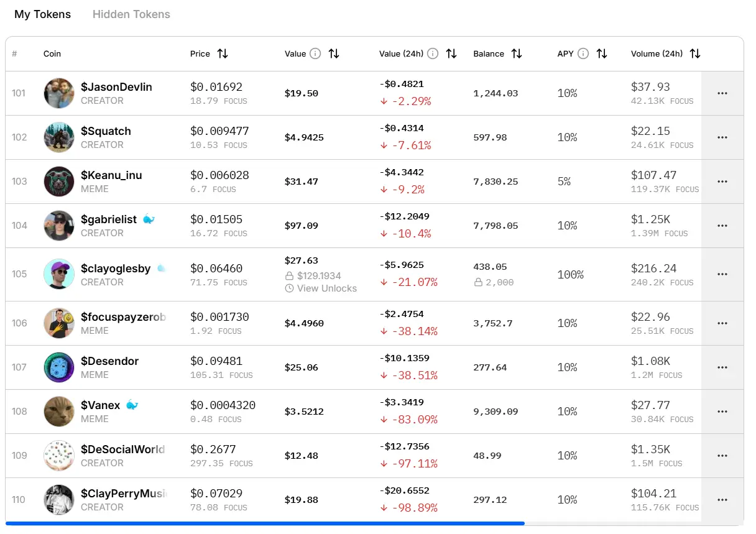756x534 pixels.
Task: Click the $Vanex cat avatar thumbnail
Action: click(59, 412)
